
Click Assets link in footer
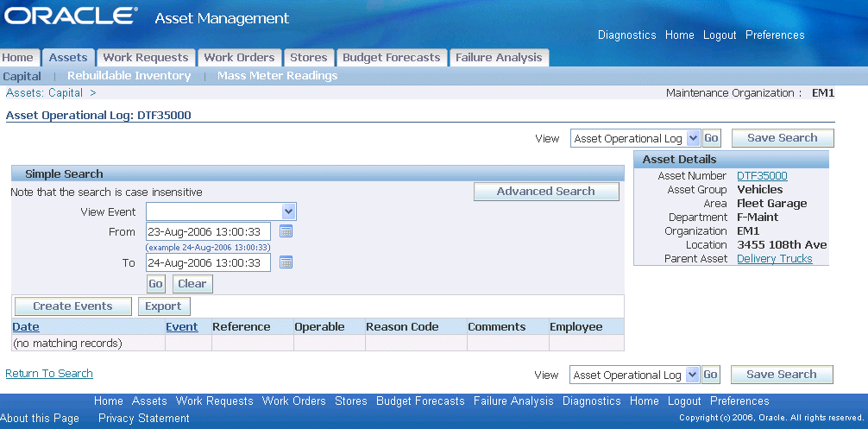pyautogui.click(x=149, y=401)
